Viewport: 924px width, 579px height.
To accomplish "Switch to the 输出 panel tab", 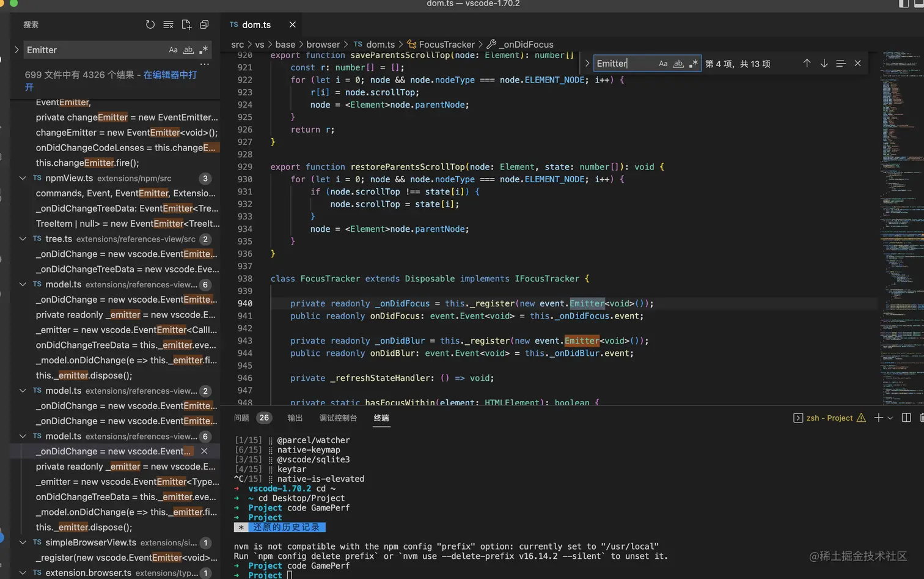I will [x=295, y=418].
